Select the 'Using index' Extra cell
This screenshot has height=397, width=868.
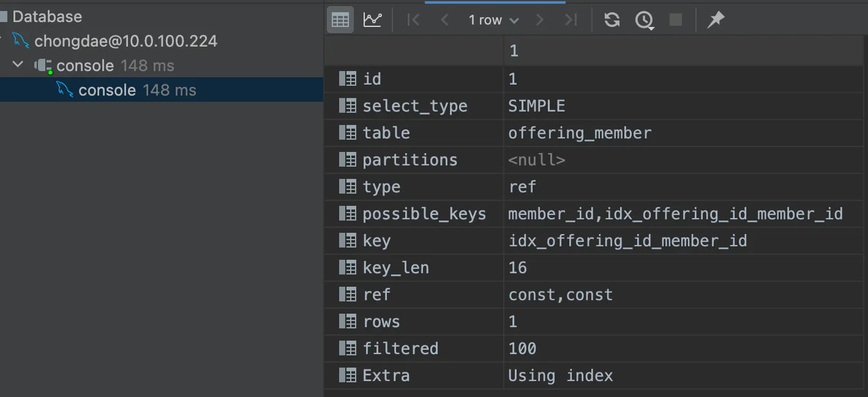pyautogui.click(x=560, y=376)
